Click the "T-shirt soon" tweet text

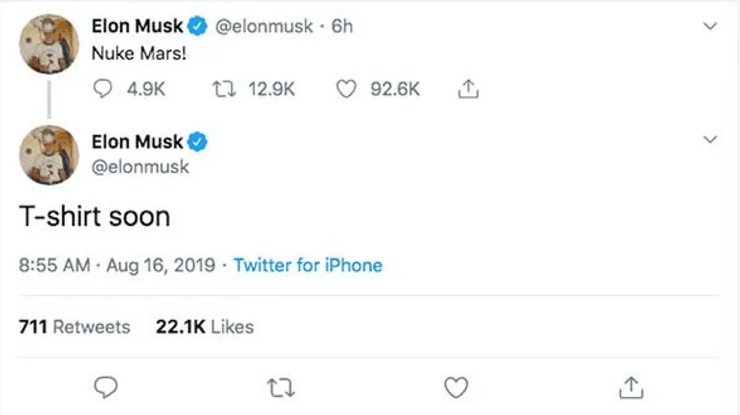[95, 216]
